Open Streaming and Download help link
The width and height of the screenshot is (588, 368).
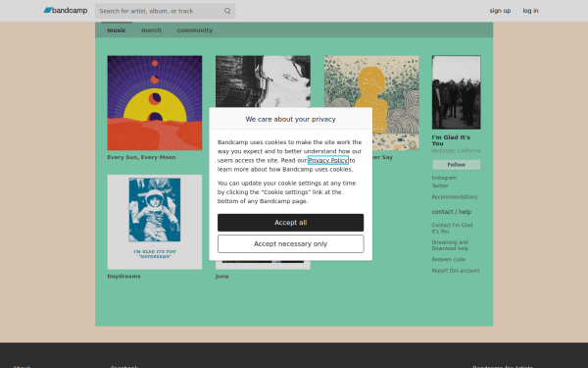(450, 245)
